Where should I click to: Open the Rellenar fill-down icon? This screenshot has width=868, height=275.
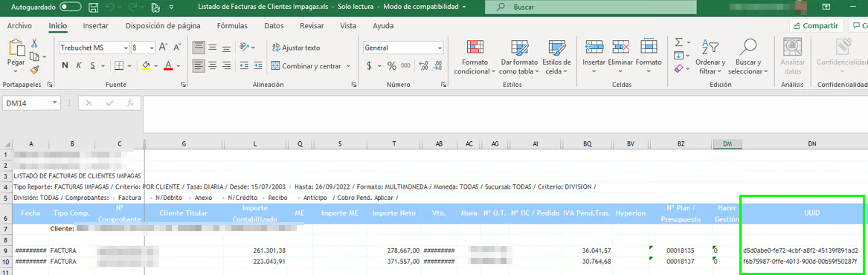click(678, 56)
